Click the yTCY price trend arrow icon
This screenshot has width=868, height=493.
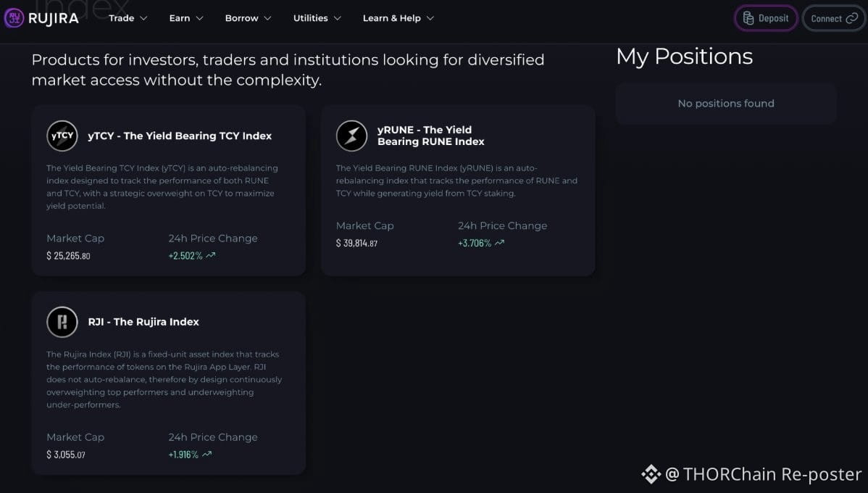[x=210, y=255]
